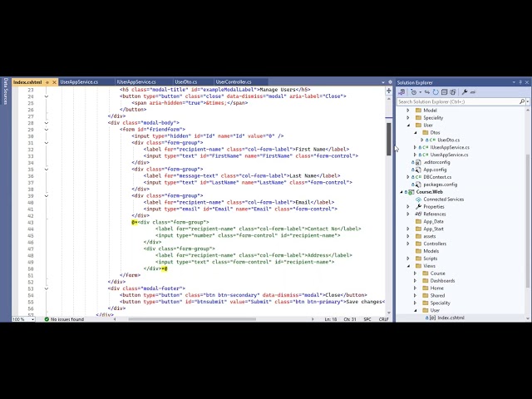Expand the assets folder

(408, 236)
